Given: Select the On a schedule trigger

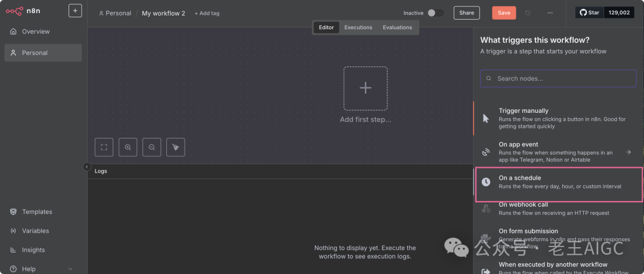Looking at the screenshot, I should [x=559, y=184].
